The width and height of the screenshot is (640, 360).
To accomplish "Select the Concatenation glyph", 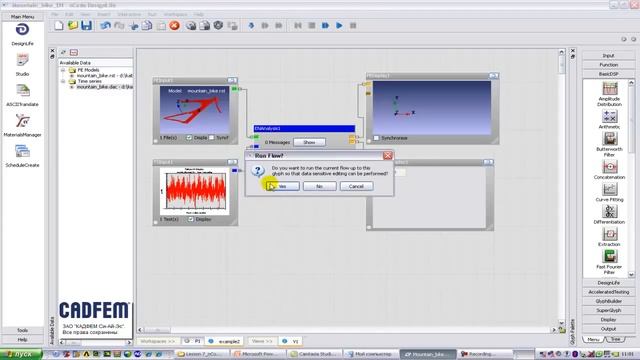I will click(x=609, y=169).
